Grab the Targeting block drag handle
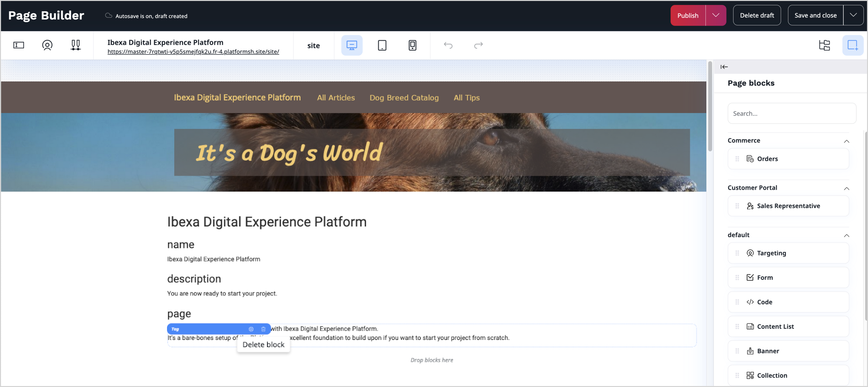This screenshot has height=387, width=868. [737, 253]
